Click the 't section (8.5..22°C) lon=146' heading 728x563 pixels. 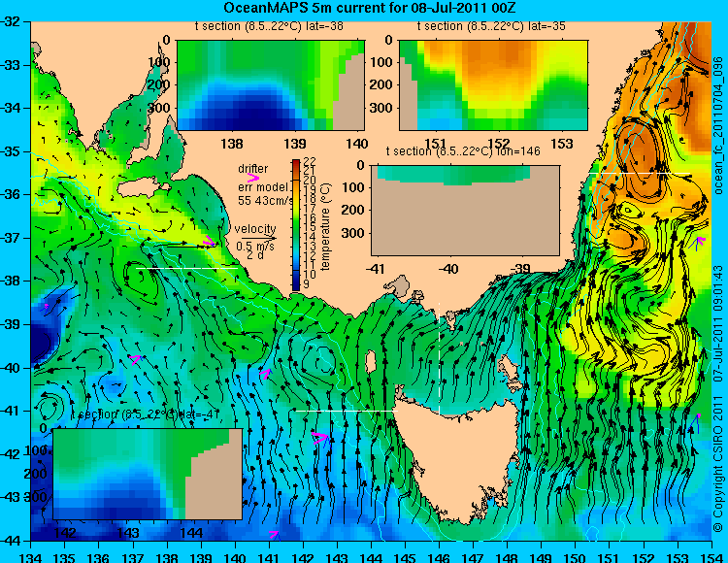(x=463, y=151)
